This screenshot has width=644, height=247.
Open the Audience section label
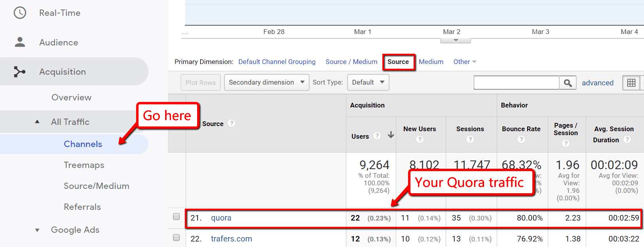pos(59,42)
